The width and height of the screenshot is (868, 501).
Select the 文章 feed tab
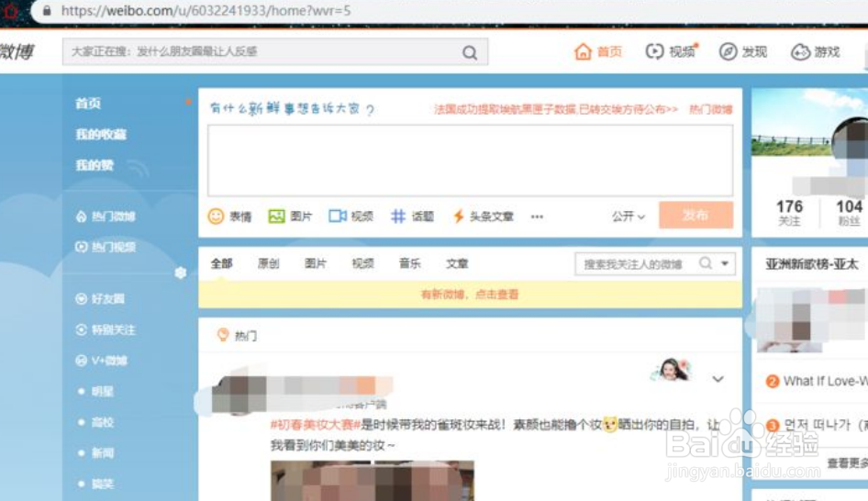pyautogui.click(x=457, y=263)
